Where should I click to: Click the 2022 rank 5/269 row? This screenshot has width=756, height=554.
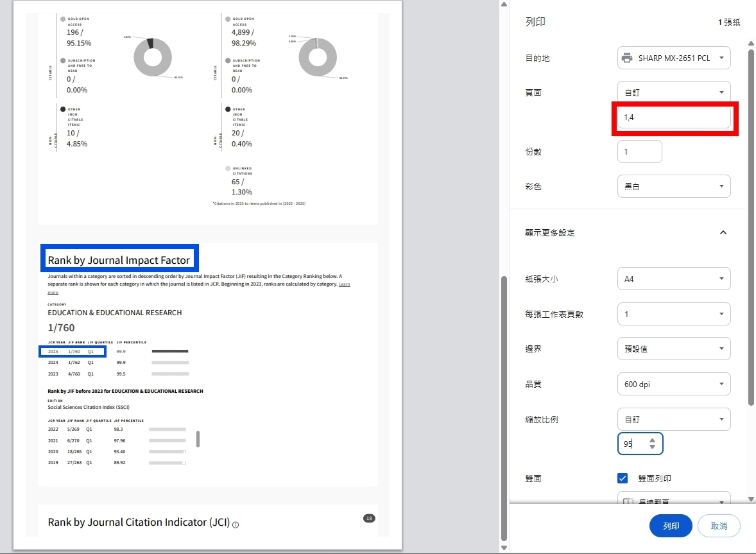[x=117, y=429]
